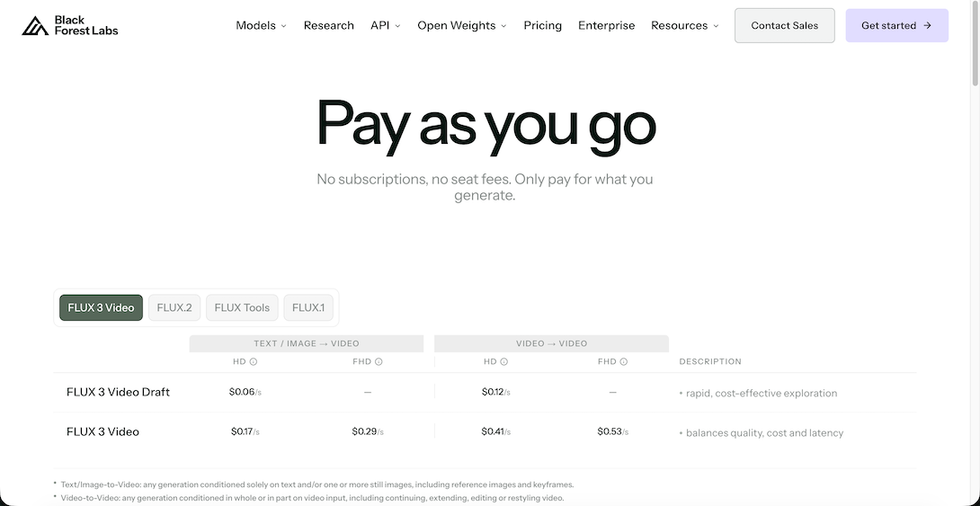Switch to the FLUX Tools tab
980x506 pixels.
pos(242,307)
